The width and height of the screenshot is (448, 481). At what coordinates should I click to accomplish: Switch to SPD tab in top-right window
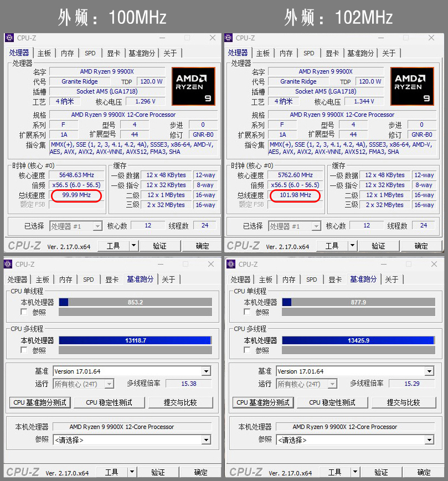pyautogui.click(x=308, y=53)
